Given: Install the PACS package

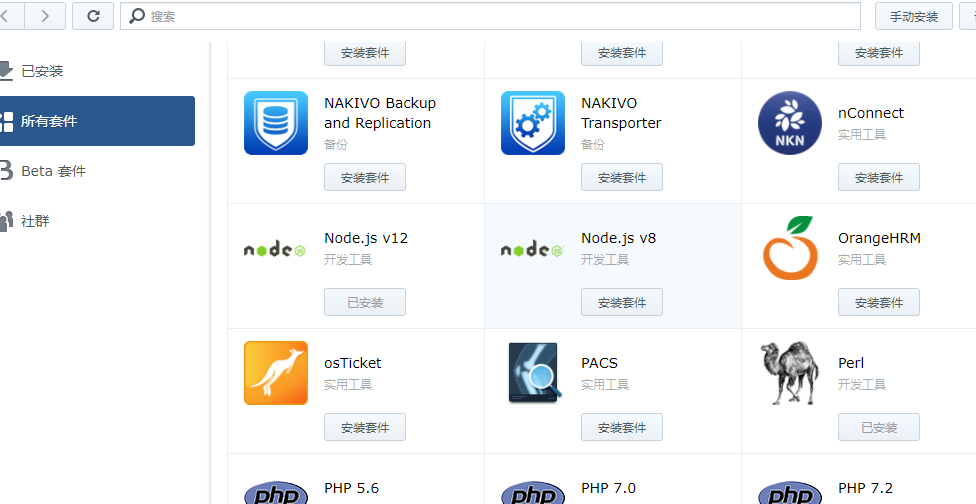Looking at the screenshot, I should click(x=622, y=427).
